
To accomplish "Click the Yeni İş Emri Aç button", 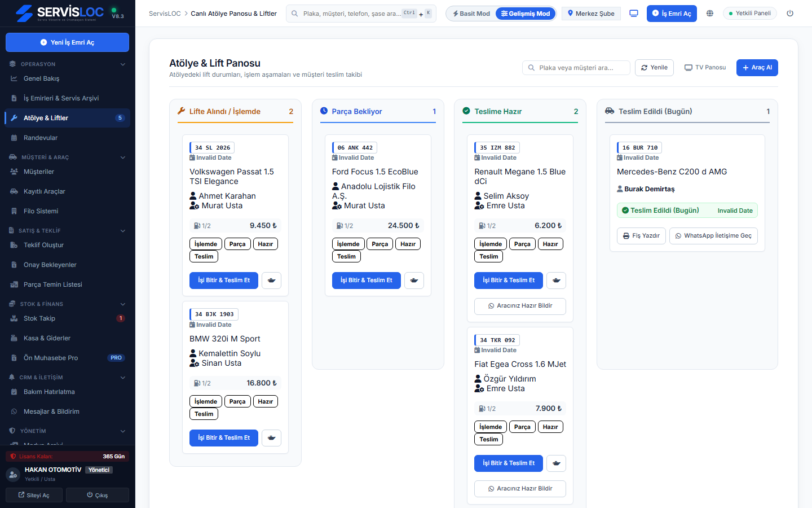I will 68,42.
